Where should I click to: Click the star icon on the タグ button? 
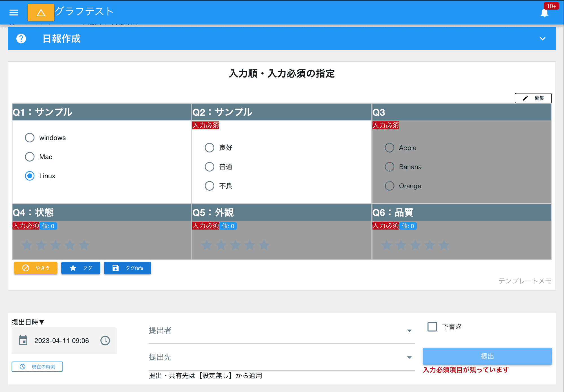(73, 268)
